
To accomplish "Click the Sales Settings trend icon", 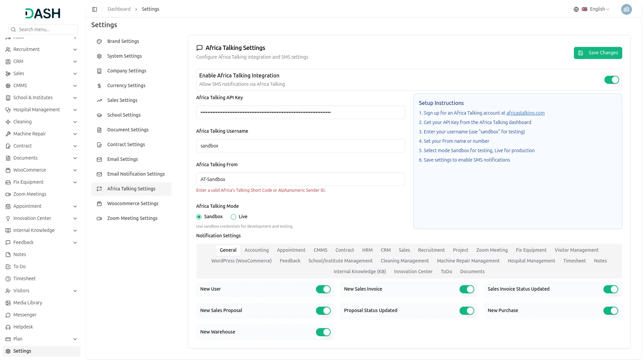I will coord(99,101).
